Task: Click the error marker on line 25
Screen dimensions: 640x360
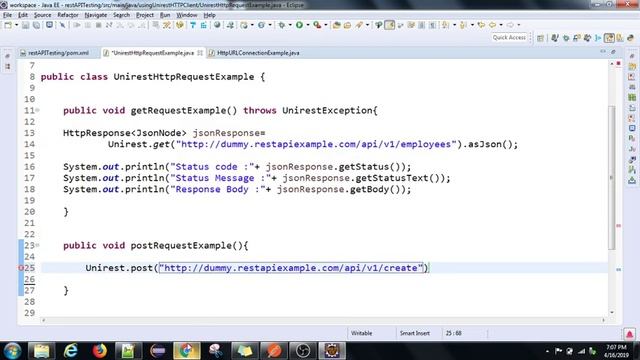Action: 21,268
